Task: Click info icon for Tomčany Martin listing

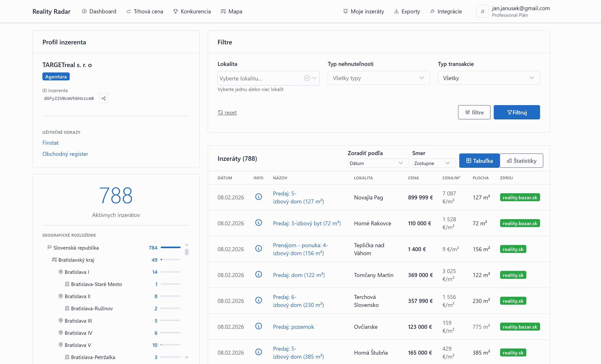Action: click(259, 274)
